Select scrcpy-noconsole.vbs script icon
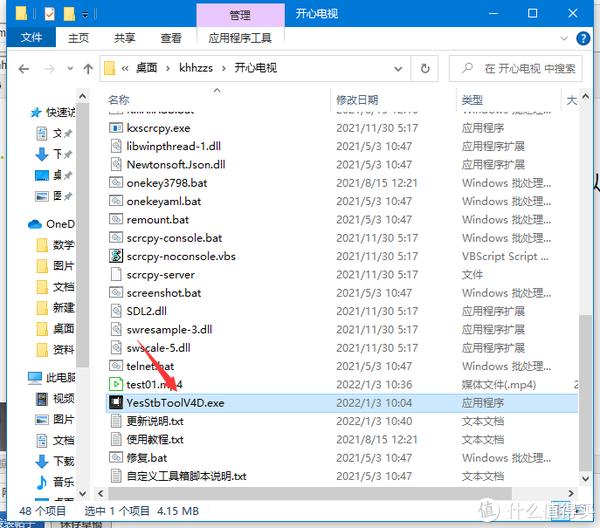Viewport: 600px width, 528px height. point(116,256)
